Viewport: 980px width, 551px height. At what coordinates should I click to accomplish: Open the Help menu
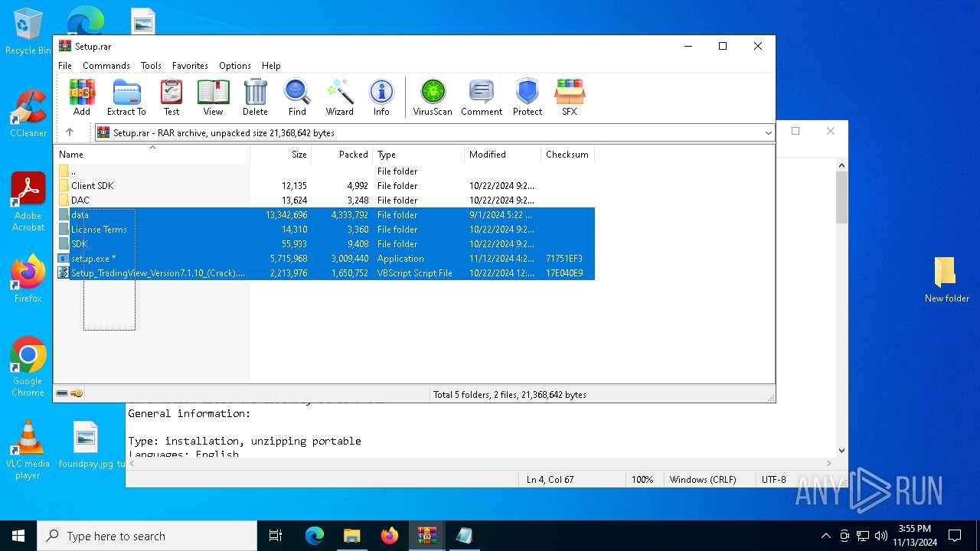point(271,66)
